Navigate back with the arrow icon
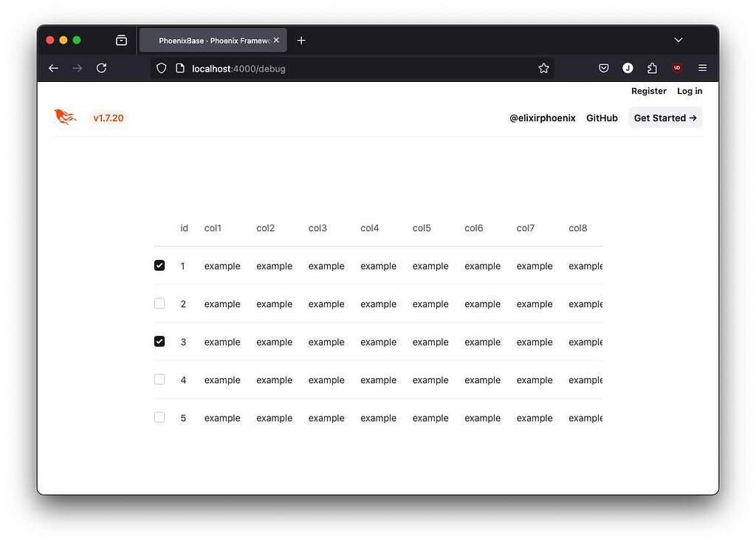756x544 pixels. pos(52,67)
